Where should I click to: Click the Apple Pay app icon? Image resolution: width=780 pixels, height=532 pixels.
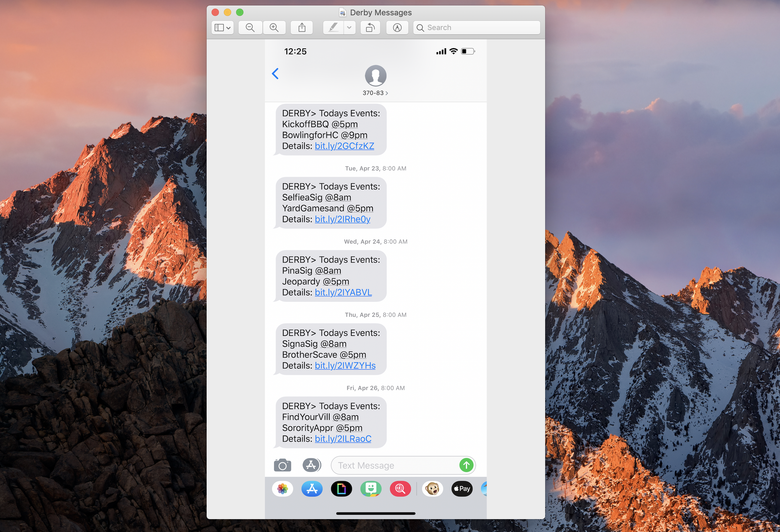[462, 489]
